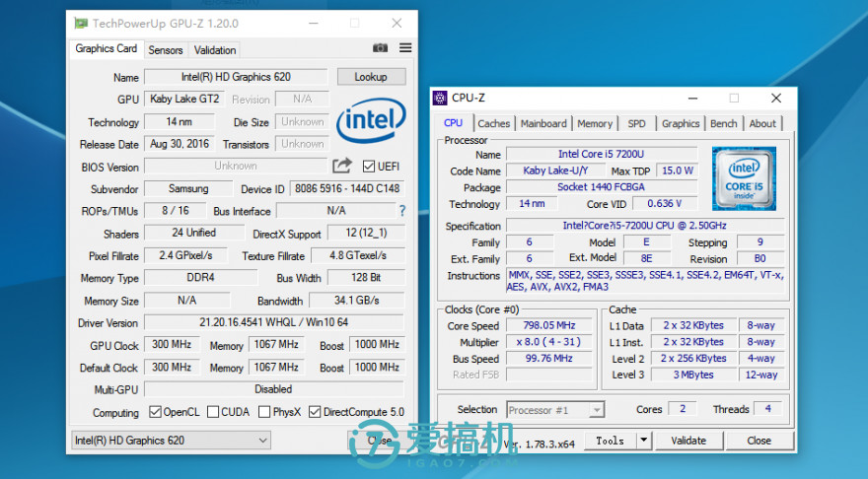Open the Graphics tab in CPU-Z
868x479 pixels.
pos(681,123)
